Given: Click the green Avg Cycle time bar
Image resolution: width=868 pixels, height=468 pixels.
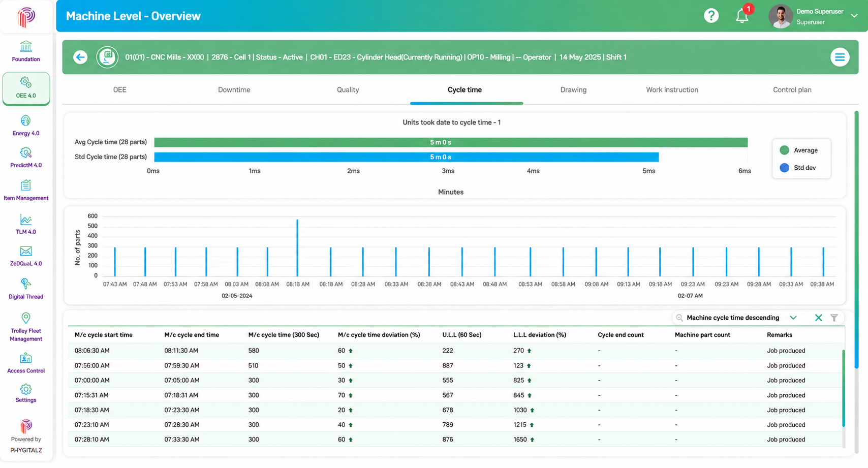Looking at the screenshot, I should point(451,142).
